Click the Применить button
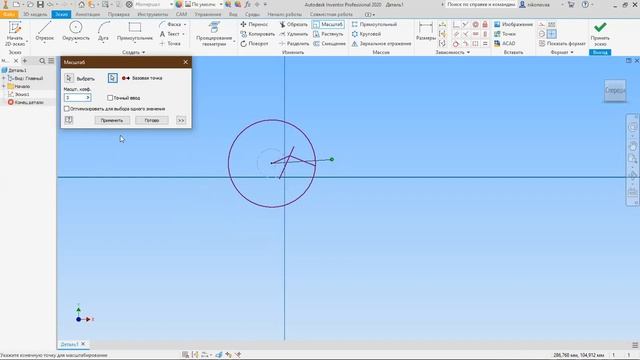 pyautogui.click(x=112, y=120)
